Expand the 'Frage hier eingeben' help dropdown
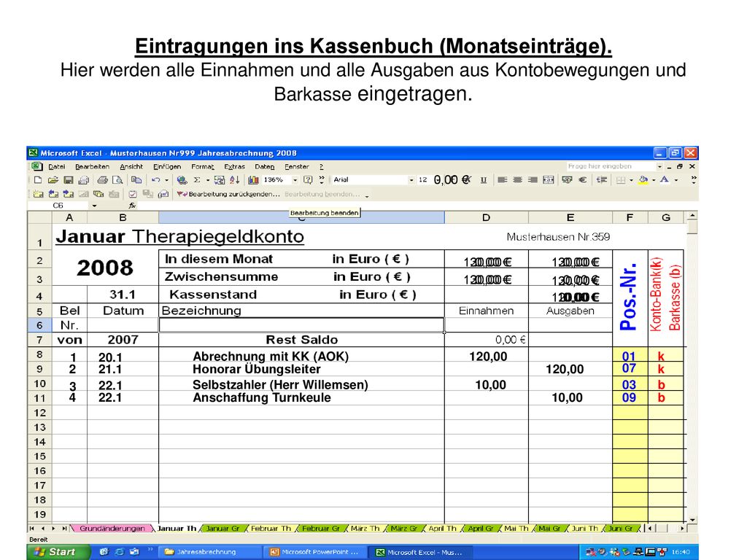Screen dimensions: 747x560 point(659,167)
